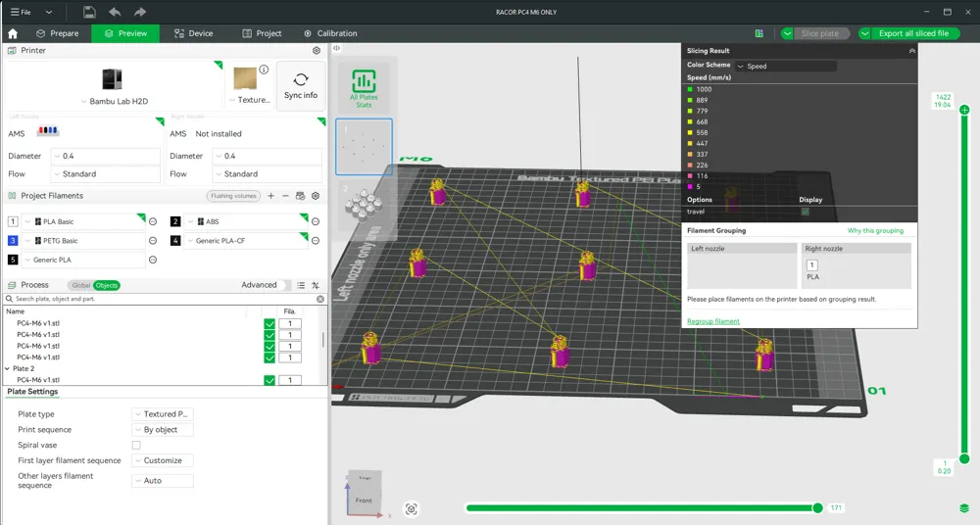Save the project with floppy disk icon

tap(89, 12)
